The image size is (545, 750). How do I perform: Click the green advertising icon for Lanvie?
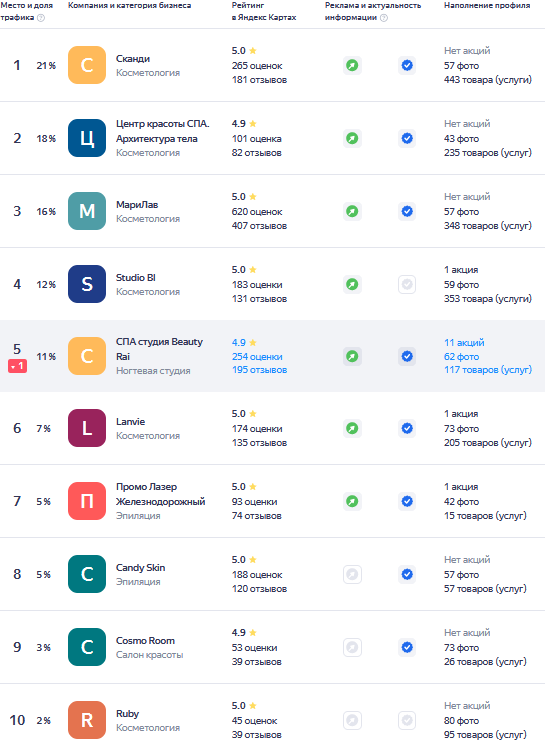[x=352, y=429]
